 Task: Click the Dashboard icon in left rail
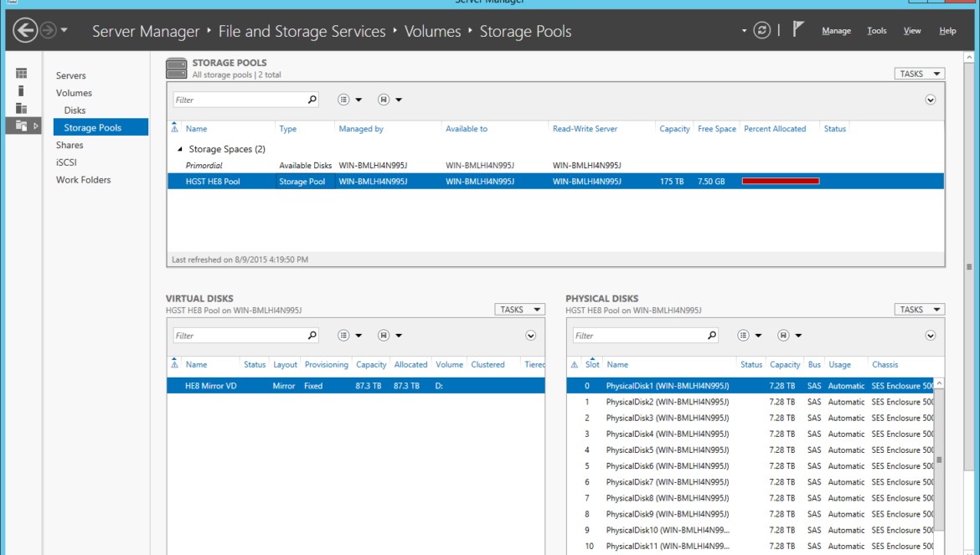[x=21, y=74]
